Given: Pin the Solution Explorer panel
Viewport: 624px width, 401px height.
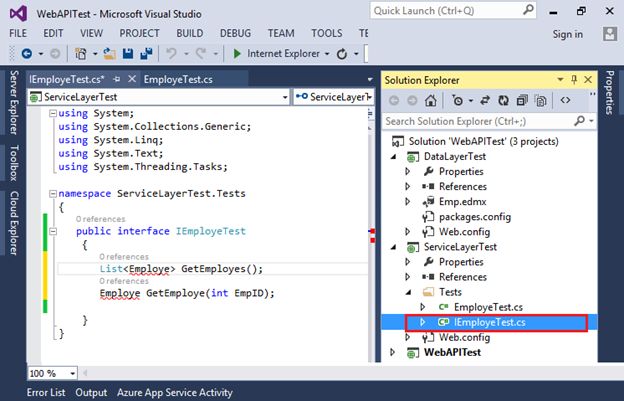Looking at the screenshot, I should point(574,80).
